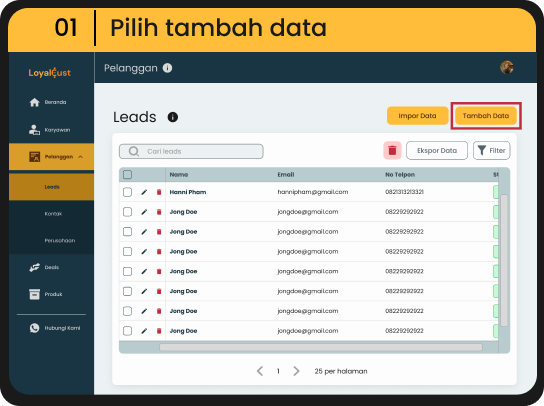Select Kontak in the sidebar submenu
Viewport: 544px width, 406px height.
point(53,214)
